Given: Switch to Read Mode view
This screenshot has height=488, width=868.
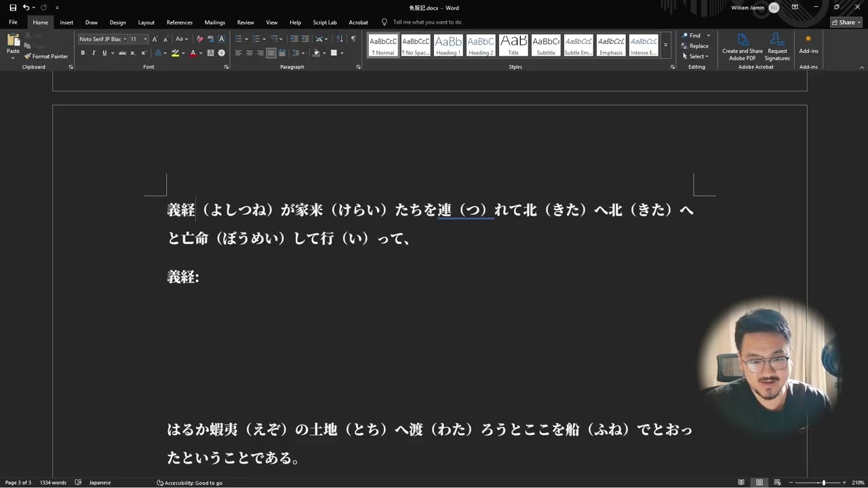Looking at the screenshot, I should [741, 483].
